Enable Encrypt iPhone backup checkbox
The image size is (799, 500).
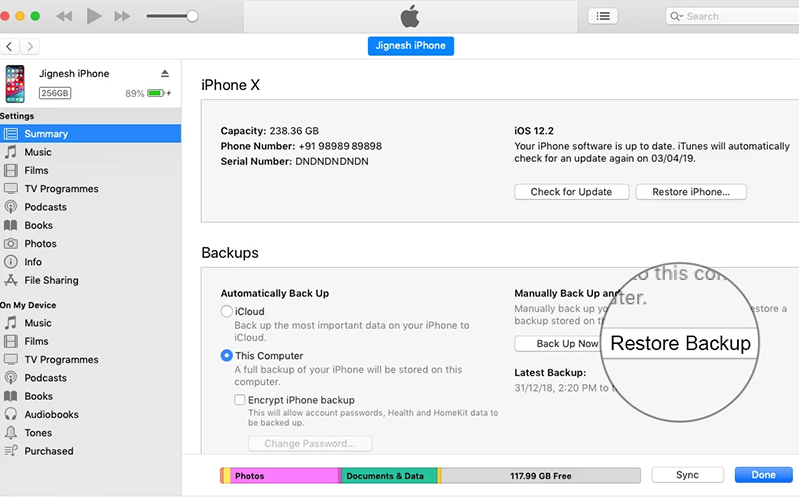coord(239,400)
